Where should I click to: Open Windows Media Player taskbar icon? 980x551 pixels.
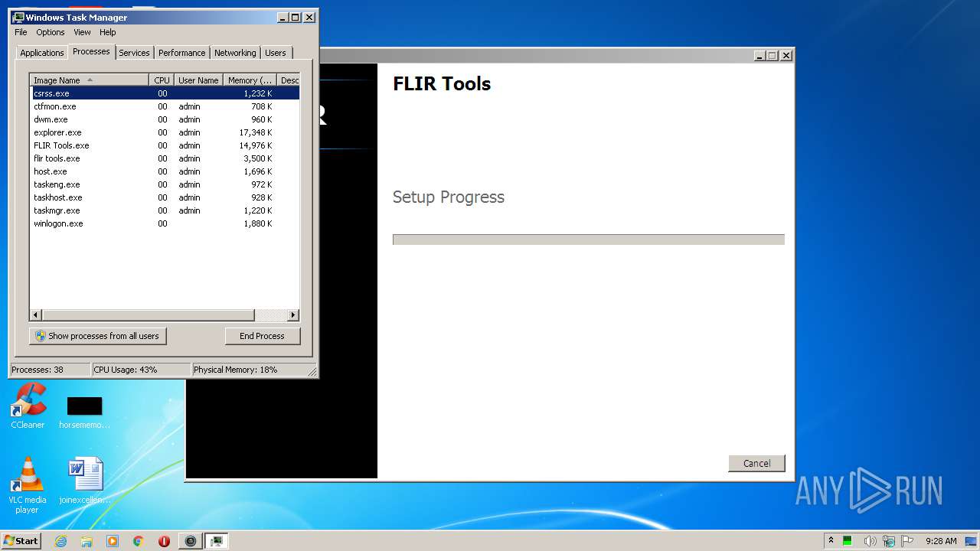click(113, 541)
